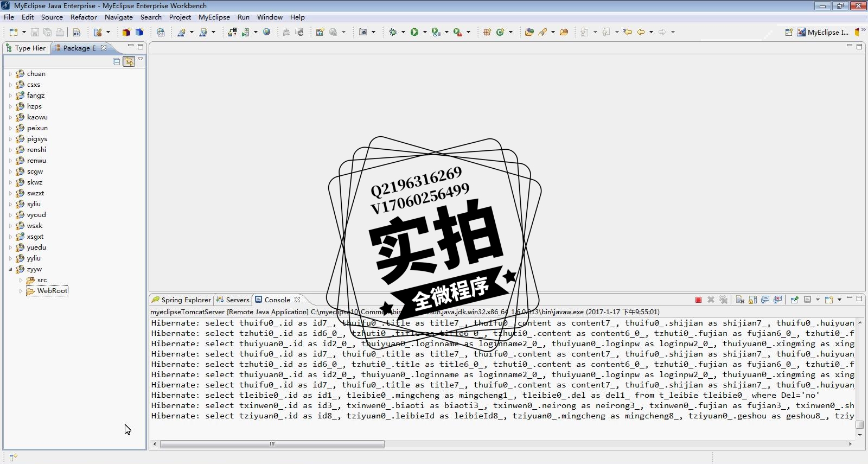The width and height of the screenshot is (868, 464).
Task: Toggle Link with Editor in Package Explorer
Action: pyautogui.click(x=129, y=61)
